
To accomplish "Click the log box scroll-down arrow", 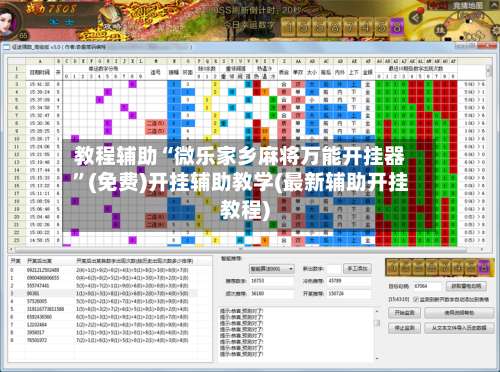I will [377, 358].
